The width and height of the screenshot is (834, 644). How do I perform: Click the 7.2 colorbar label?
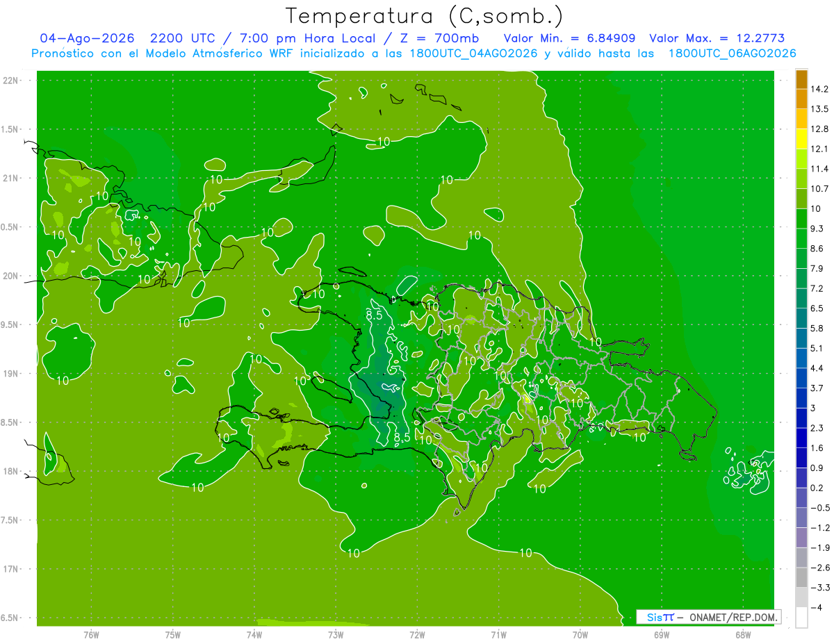click(x=817, y=288)
